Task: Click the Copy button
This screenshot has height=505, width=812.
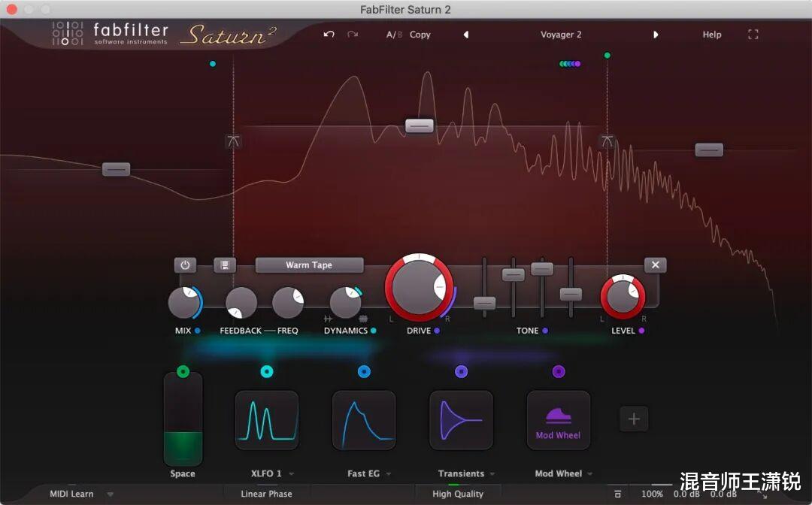Action: tap(420, 35)
